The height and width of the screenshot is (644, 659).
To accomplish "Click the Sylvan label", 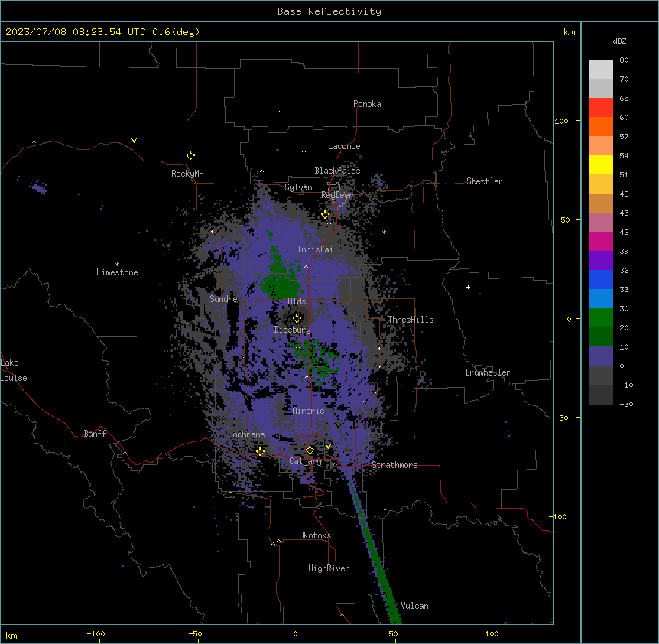I will [298, 187].
